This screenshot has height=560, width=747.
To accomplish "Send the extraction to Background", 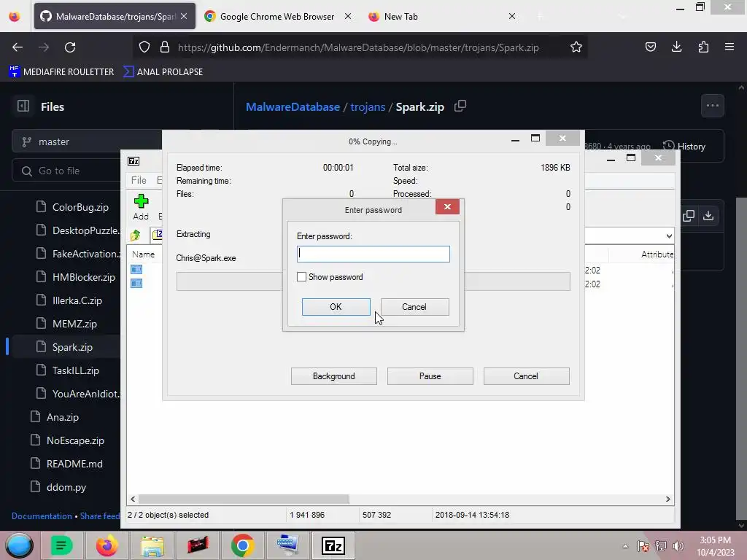I will (x=333, y=376).
